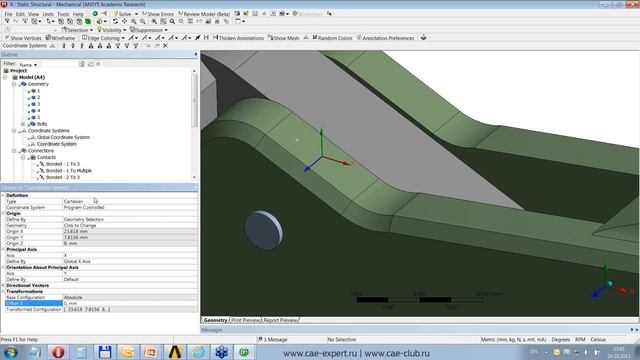Screen dimensions: 640x360
Task: Open the Visibility dropdown
Action: (x=111, y=30)
